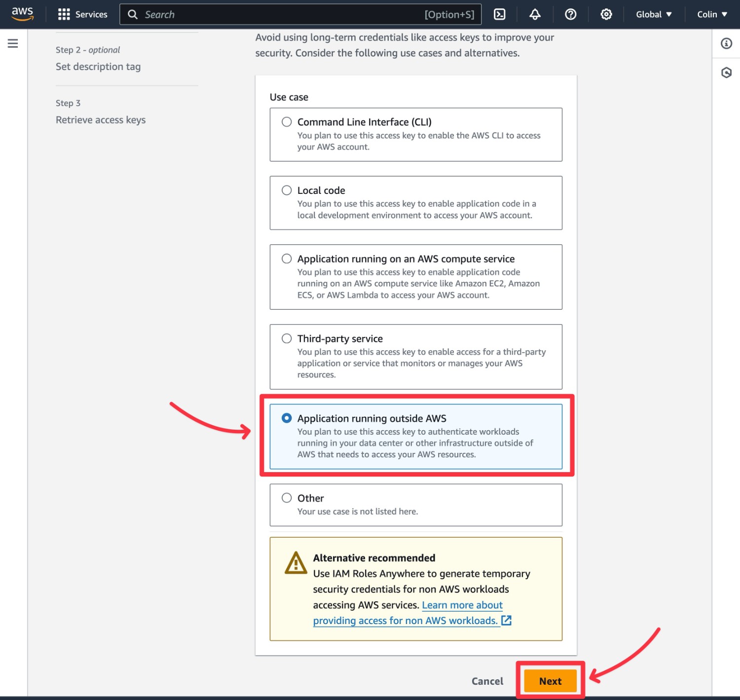740x700 pixels.
Task: Open the notifications bell icon
Action: 535,14
